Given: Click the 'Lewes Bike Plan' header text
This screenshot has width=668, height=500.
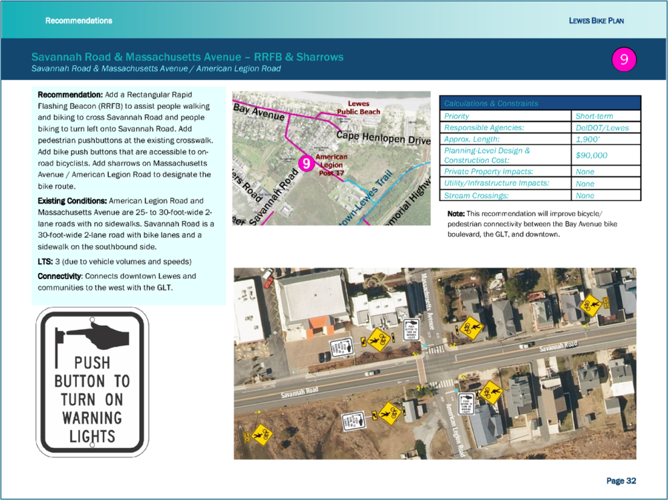Looking at the screenshot, I should [596, 20].
